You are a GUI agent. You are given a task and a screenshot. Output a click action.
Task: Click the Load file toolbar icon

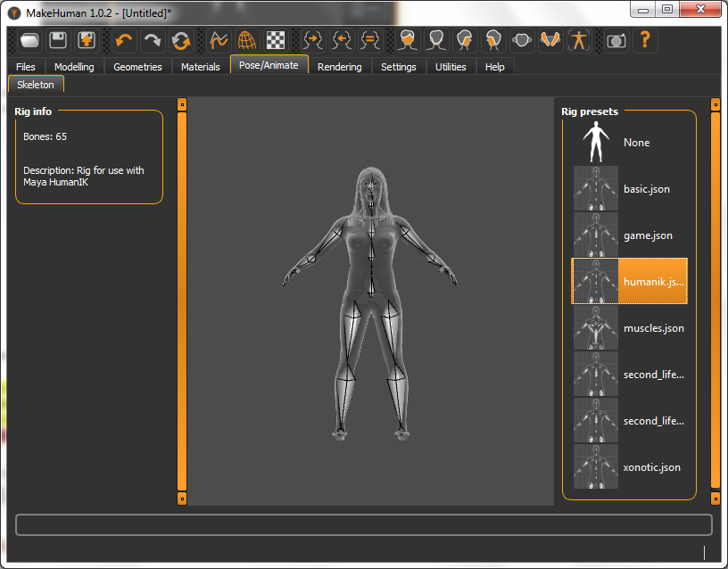click(x=30, y=40)
